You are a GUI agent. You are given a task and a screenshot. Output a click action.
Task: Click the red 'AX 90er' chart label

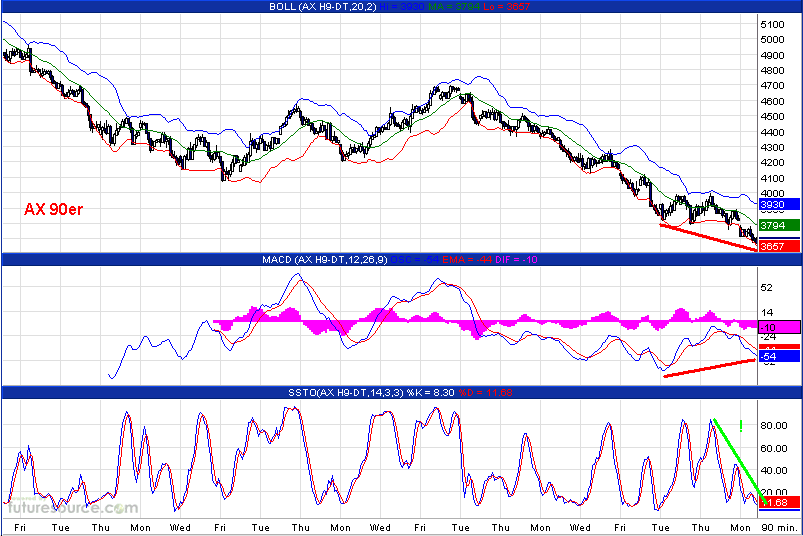tap(53, 209)
